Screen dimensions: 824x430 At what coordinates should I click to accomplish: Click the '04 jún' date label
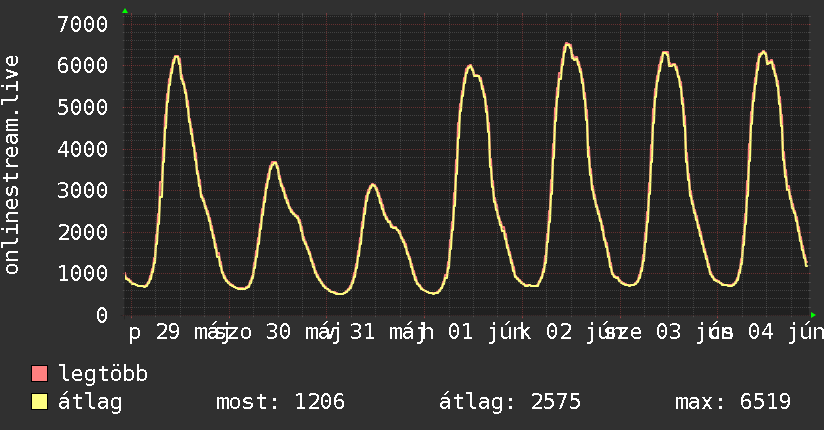[785, 332]
